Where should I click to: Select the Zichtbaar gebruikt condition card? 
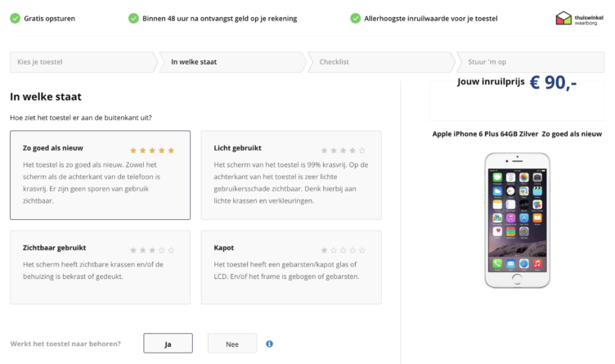(100, 267)
